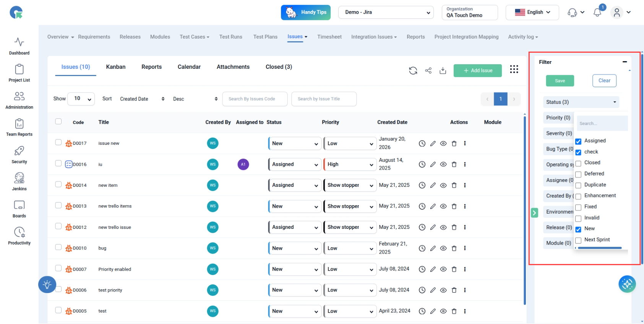Screen dimensions: 644x324
Task: Click the pencil edit icon for issue D0017
Action: pos(433,144)
